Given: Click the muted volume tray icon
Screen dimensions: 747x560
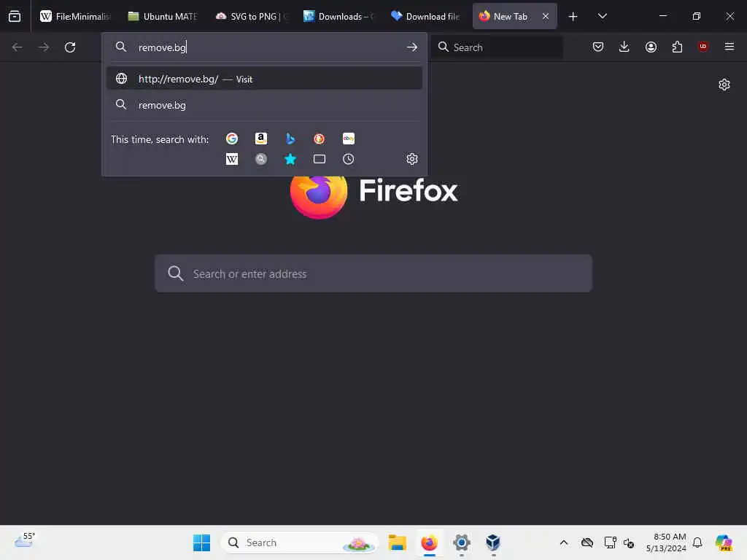Looking at the screenshot, I should click(629, 543).
